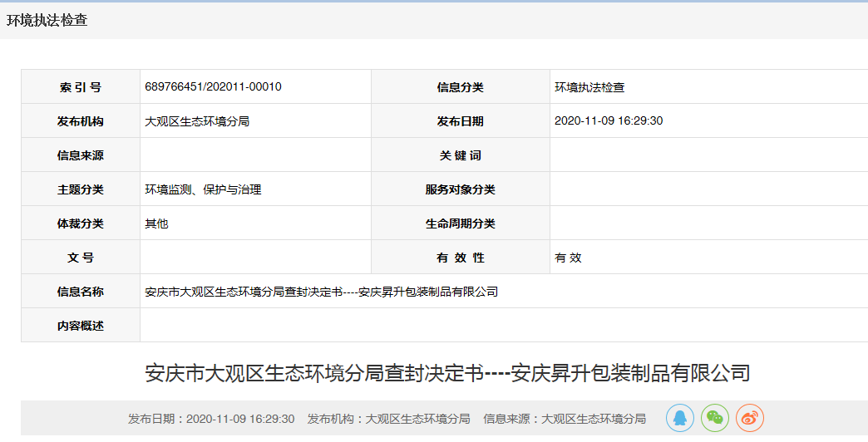This screenshot has height=442, width=868.
Task: Click the 服务对象分类 label cell
Action: tap(460, 189)
